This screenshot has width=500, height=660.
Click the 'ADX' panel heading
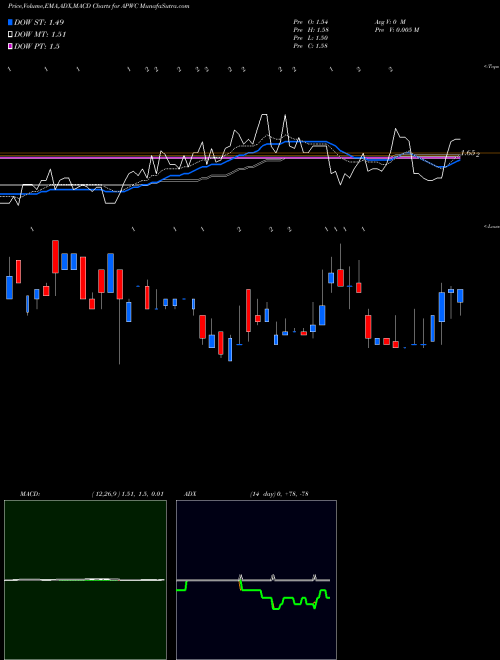(x=191, y=494)
